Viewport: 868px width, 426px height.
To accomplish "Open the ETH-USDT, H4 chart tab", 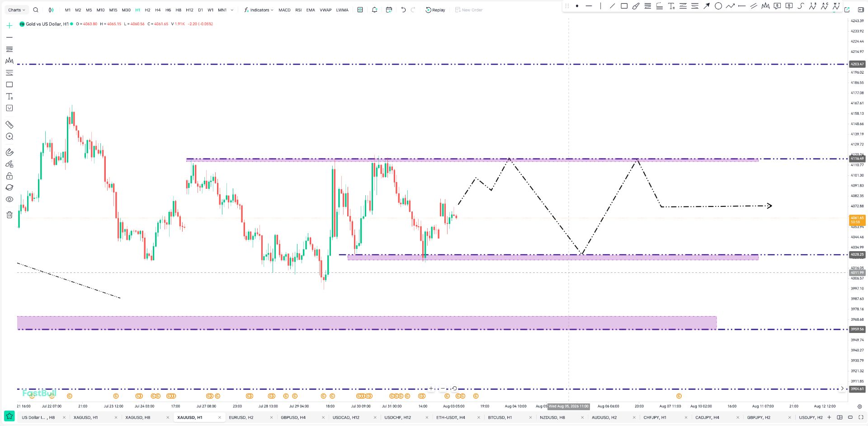I will coord(450,417).
